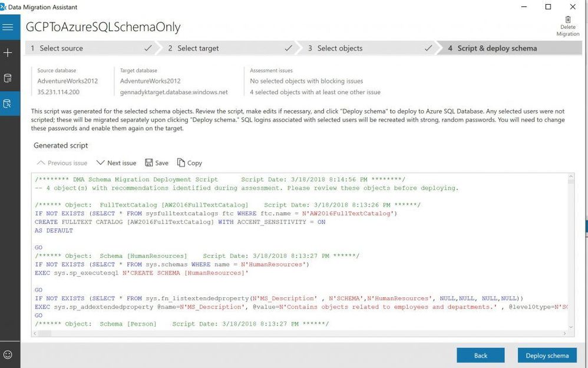The height and width of the screenshot is (368, 588).
Task: Minimize the Data Migration Assistant window
Action: click(x=524, y=6)
